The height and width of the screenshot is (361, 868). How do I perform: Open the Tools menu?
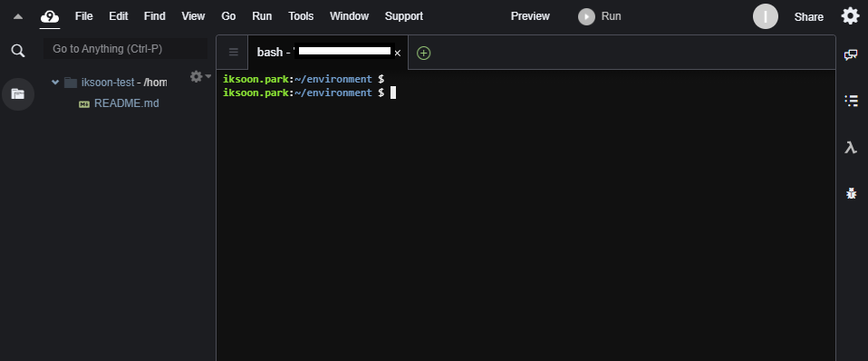[x=301, y=16]
